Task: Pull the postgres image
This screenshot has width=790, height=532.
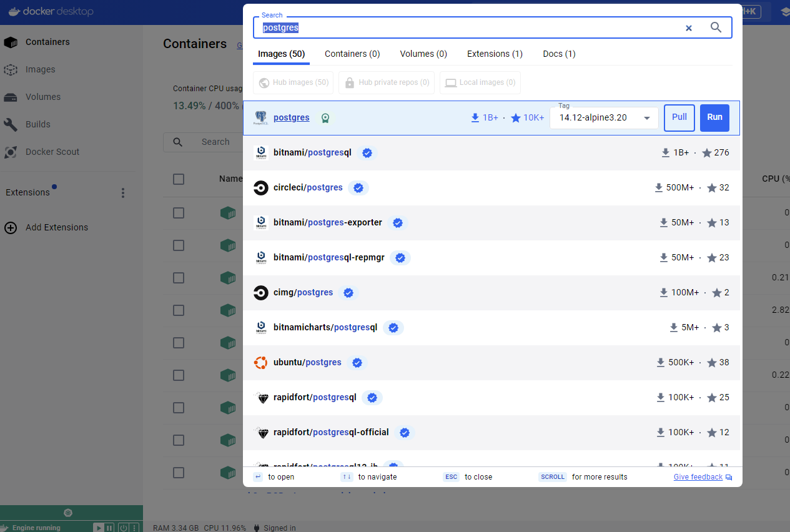Action: point(679,117)
